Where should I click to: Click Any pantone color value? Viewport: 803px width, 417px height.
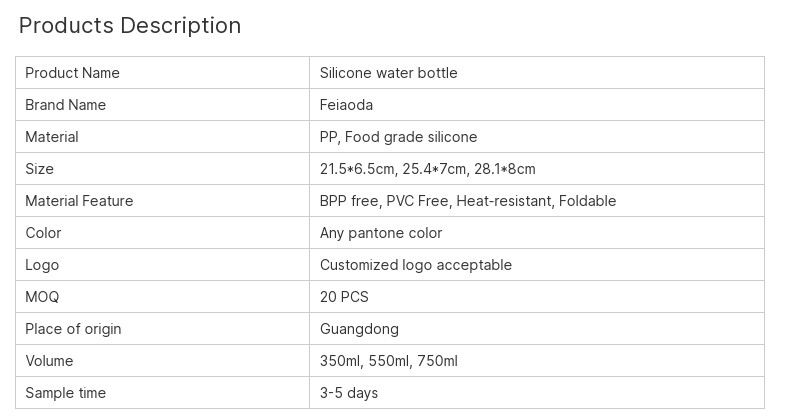click(380, 233)
